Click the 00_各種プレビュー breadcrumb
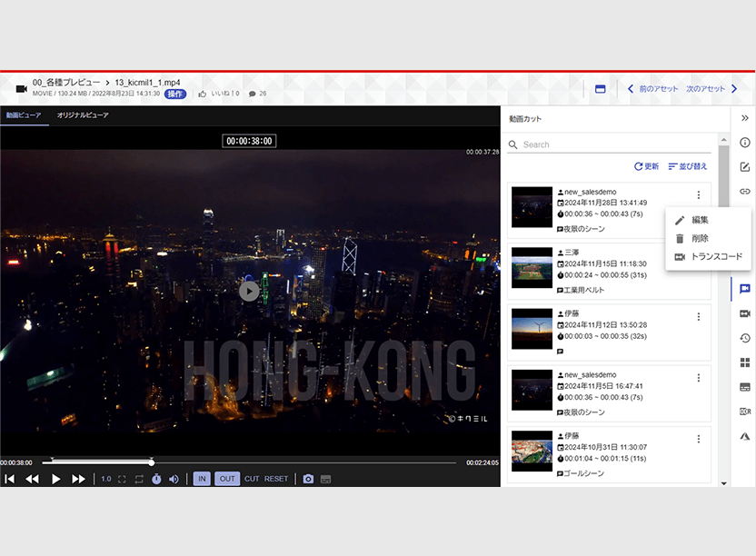The height and width of the screenshot is (556, 756). 66,83
